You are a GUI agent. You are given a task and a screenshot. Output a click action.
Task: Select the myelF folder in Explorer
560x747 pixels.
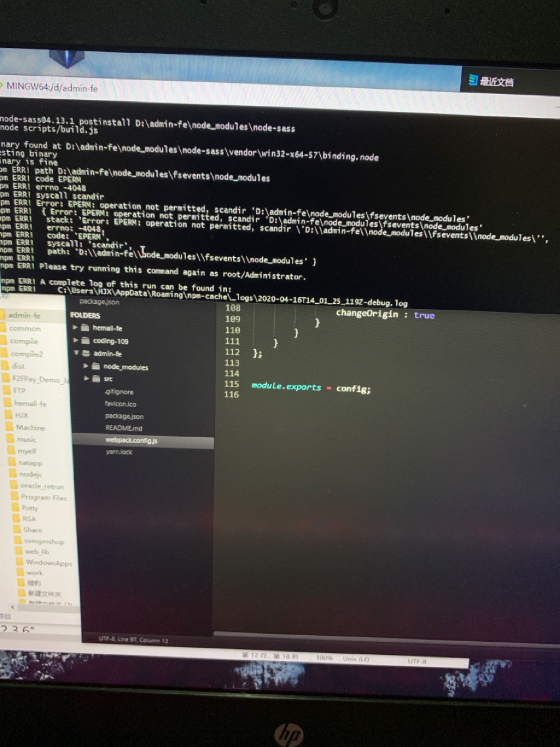(x=27, y=451)
